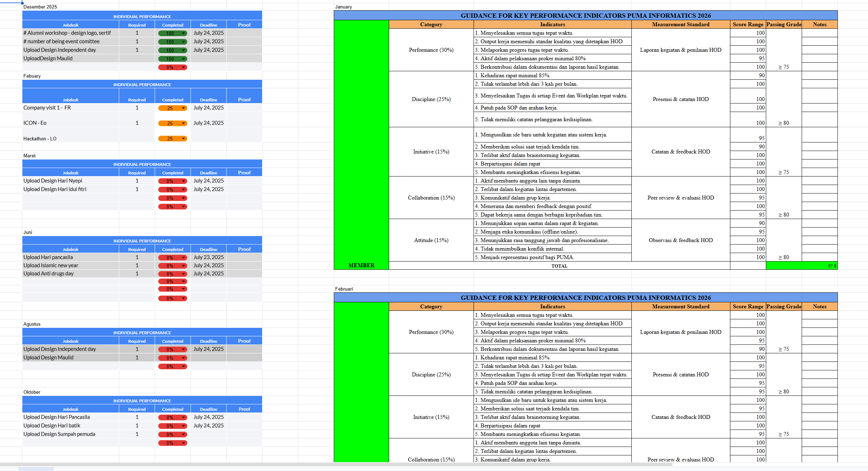Select INDIVIDUAL PERFORMANCE header of Juni table

(x=142, y=241)
